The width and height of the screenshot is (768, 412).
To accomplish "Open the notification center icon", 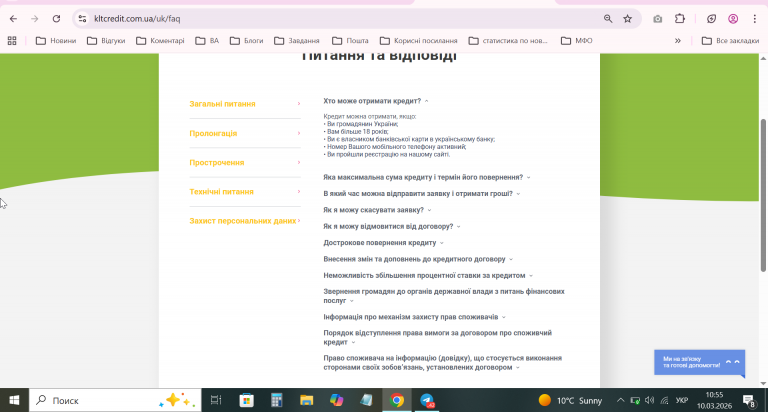I will [749, 400].
